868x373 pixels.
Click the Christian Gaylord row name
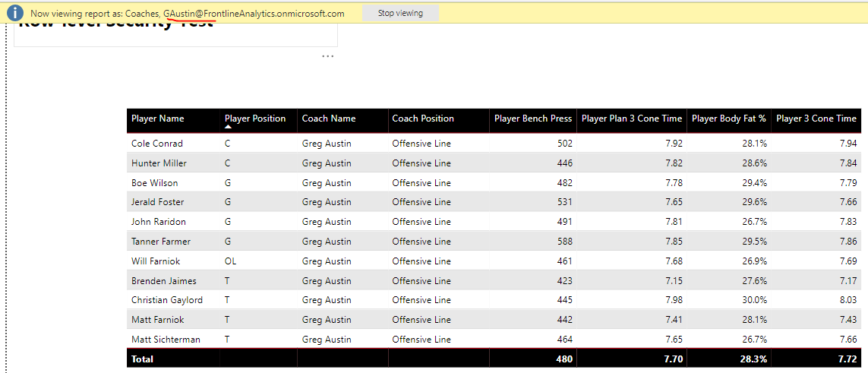point(167,300)
